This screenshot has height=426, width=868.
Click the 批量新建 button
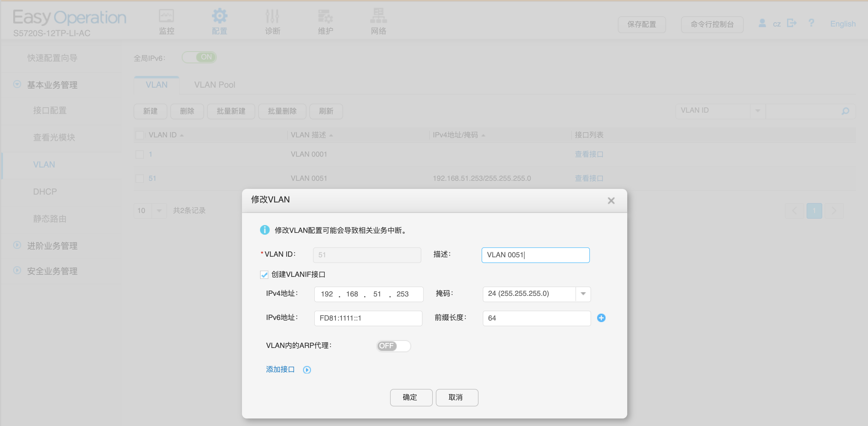click(231, 111)
